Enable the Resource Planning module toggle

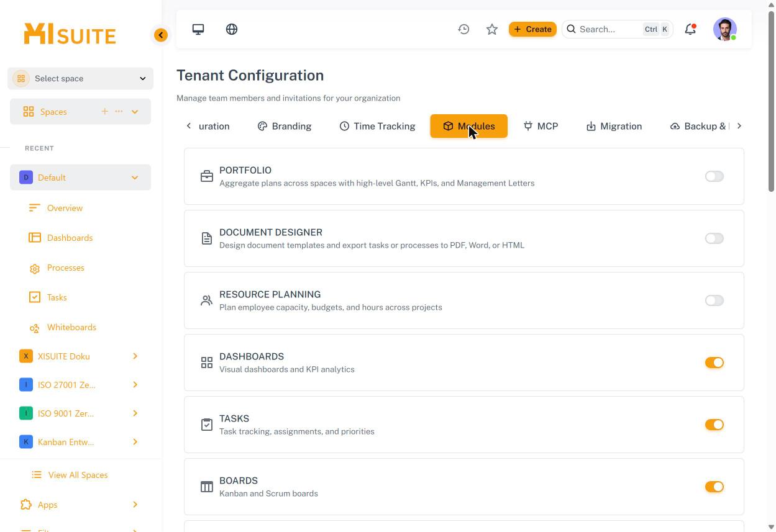(714, 300)
